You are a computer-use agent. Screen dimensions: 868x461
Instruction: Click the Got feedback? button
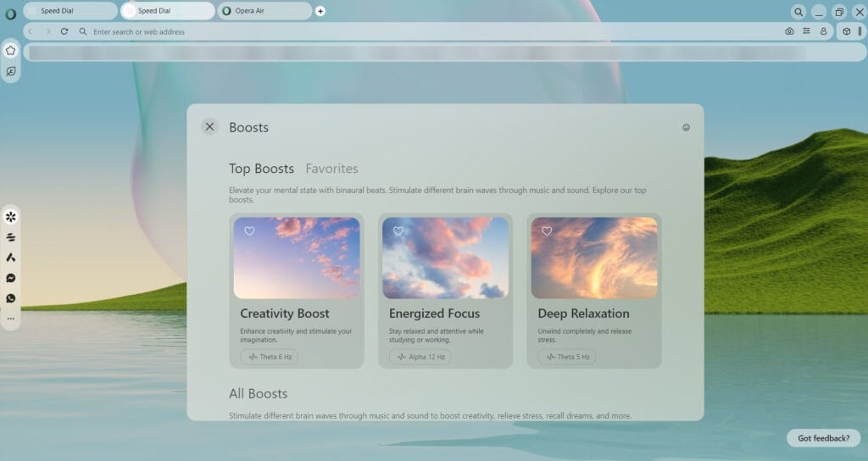coord(823,438)
